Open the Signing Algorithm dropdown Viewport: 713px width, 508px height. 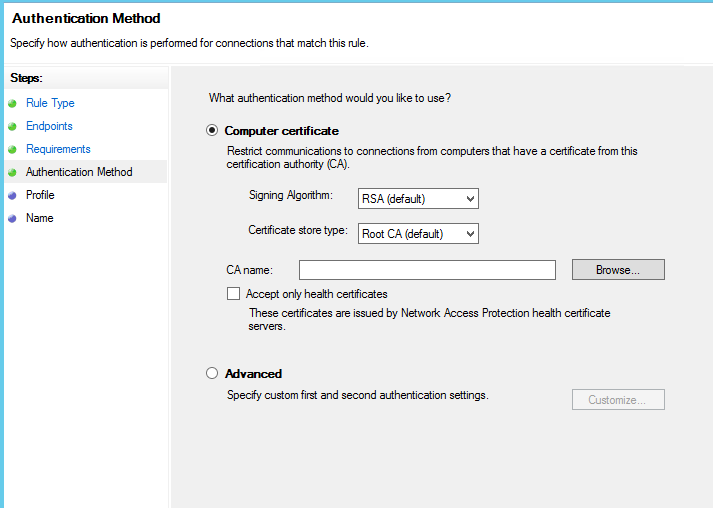tap(417, 199)
